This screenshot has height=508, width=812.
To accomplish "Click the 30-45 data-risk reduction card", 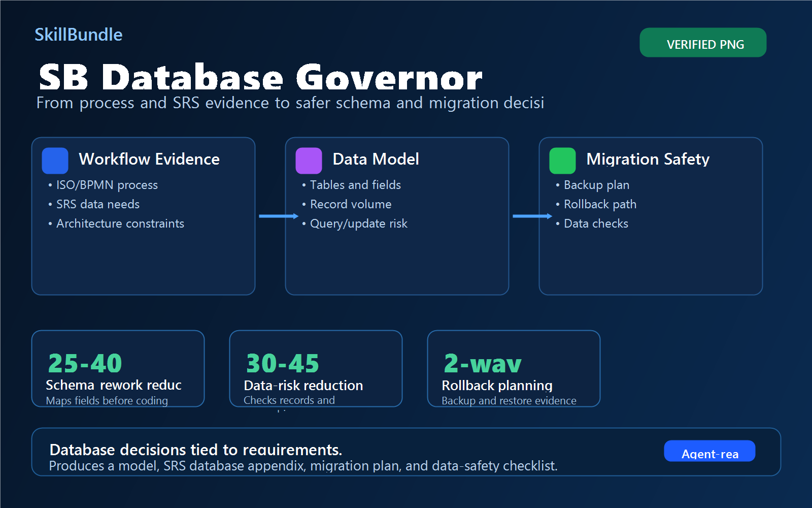I will [x=316, y=368].
